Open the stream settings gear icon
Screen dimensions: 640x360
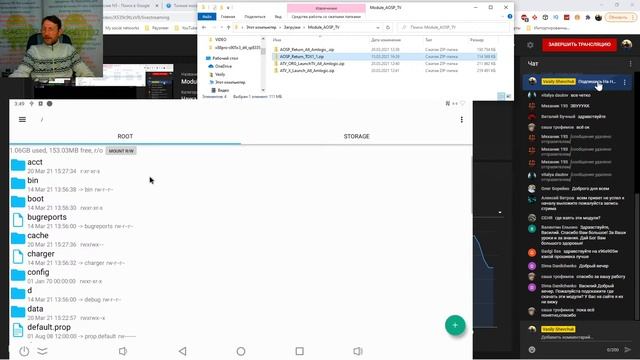[x=530, y=45]
